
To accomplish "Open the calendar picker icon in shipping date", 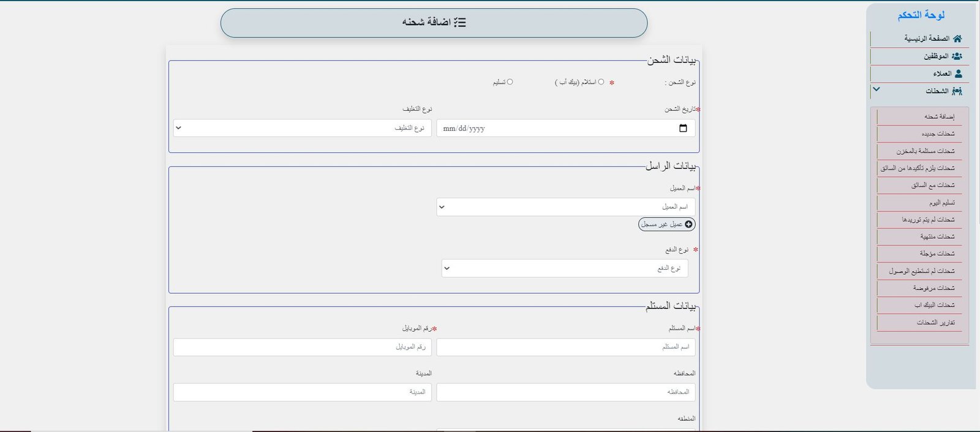I will tap(683, 128).
